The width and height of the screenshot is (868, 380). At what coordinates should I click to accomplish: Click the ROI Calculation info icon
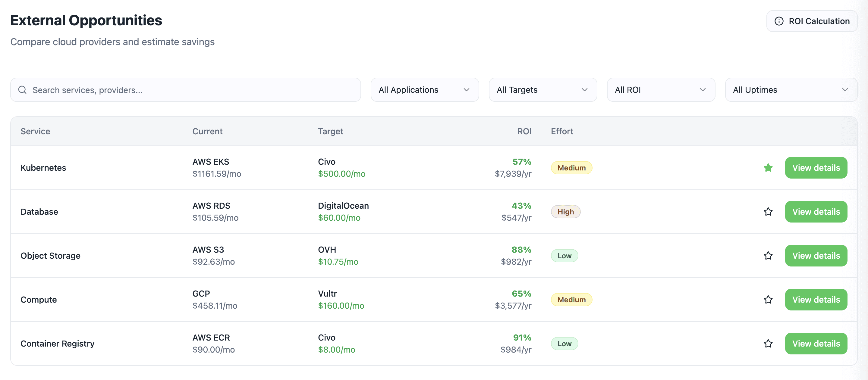(x=779, y=21)
